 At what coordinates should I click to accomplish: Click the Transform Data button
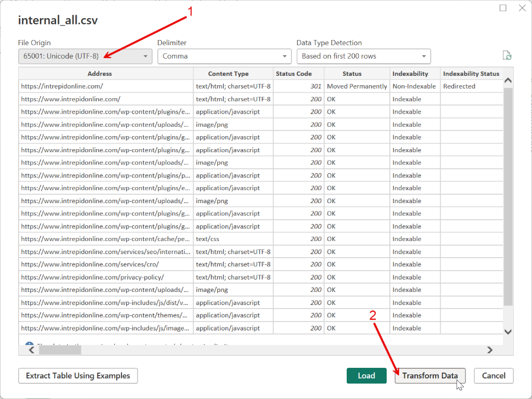pyautogui.click(x=430, y=376)
